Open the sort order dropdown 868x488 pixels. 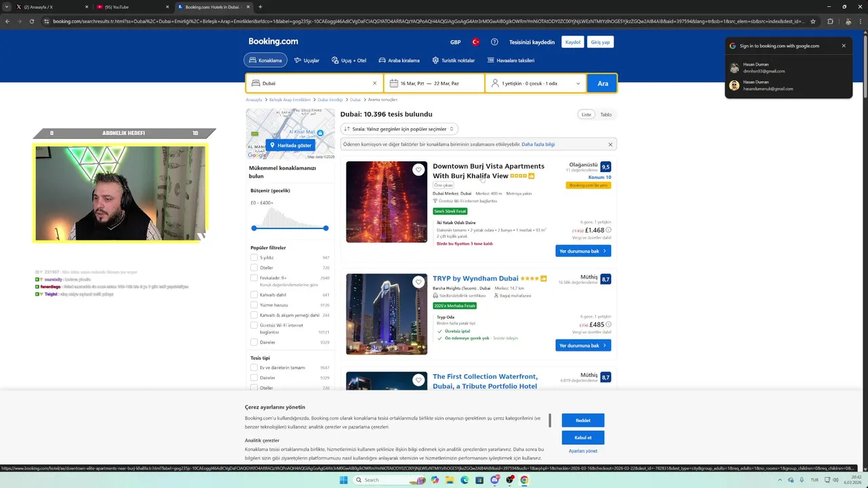tap(398, 129)
